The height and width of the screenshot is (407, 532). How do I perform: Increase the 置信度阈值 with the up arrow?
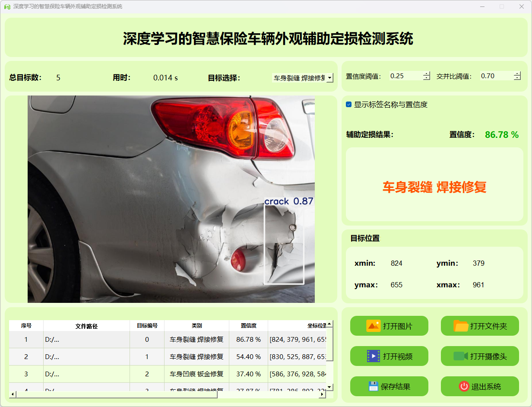(x=427, y=74)
